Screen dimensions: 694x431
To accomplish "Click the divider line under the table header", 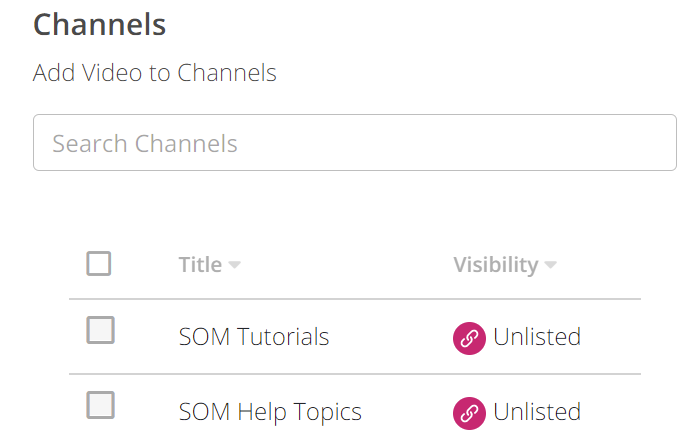I will (x=355, y=299).
